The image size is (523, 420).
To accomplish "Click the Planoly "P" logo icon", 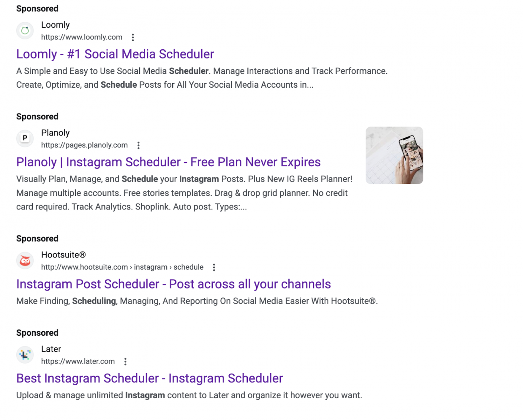I will tap(25, 138).
